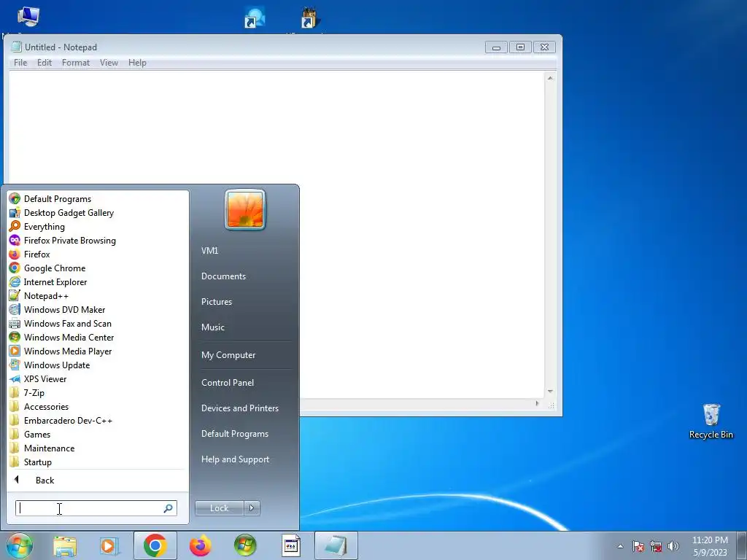The image size is (747, 560).
Task: Click Notepad horizontal scrollbar right arrow
Action: (x=537, y=404)
